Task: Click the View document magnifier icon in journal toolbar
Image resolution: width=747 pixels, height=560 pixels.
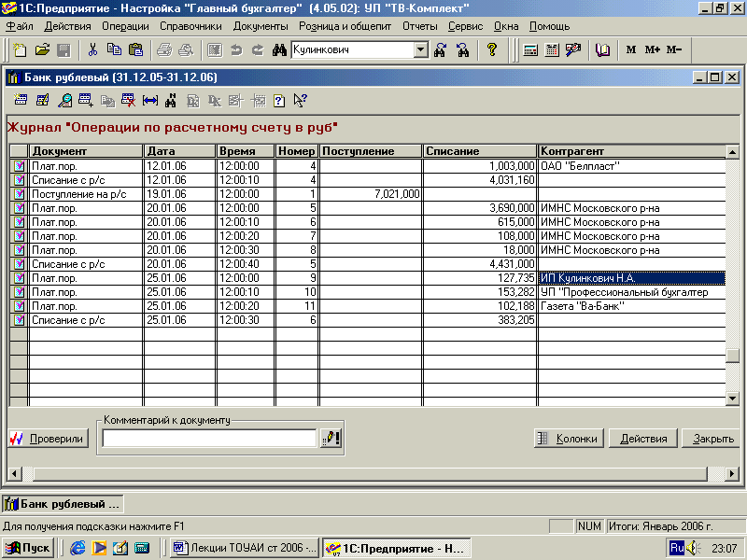Action: coord(64,100)
